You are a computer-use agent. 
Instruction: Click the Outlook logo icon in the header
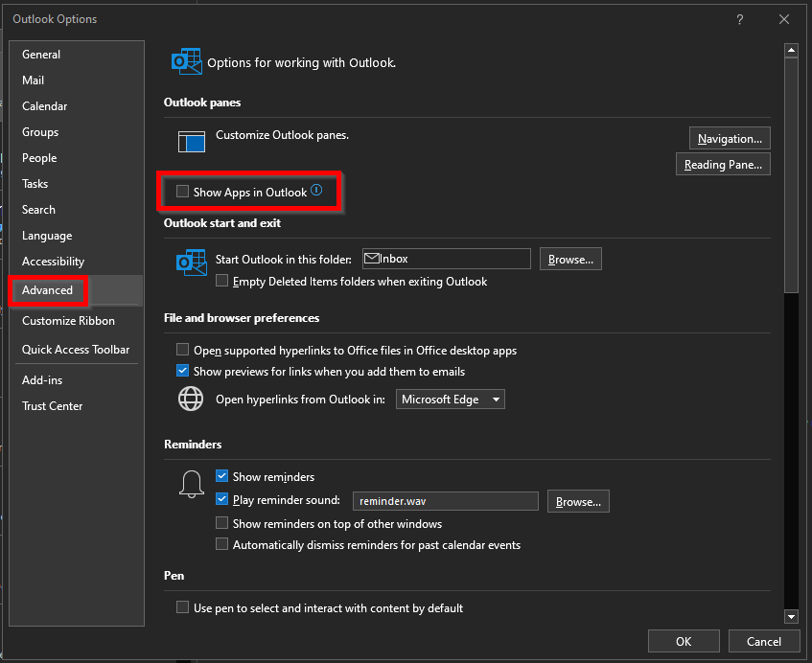(186, 62)
